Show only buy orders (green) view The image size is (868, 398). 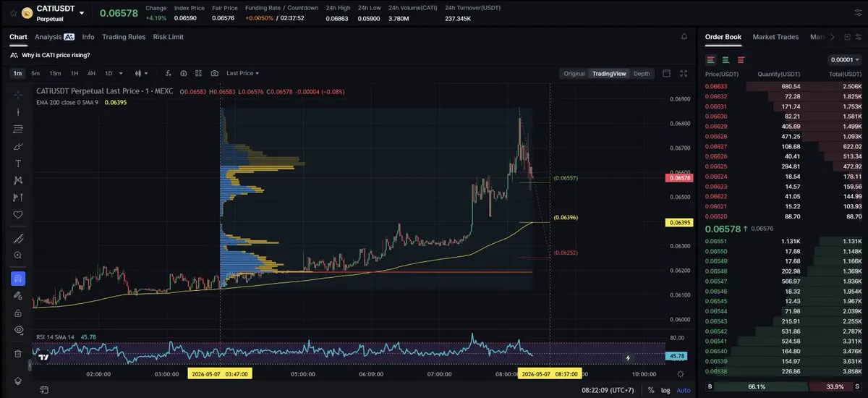pyautogui.click(x=726, y=59)
